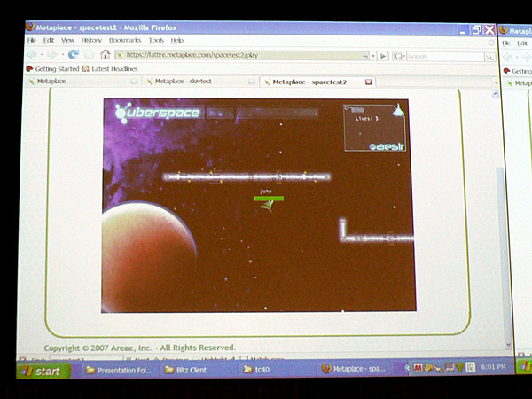Open the Bookmarks menu
This screenshot has width=532, height=399.
(125, 41)
